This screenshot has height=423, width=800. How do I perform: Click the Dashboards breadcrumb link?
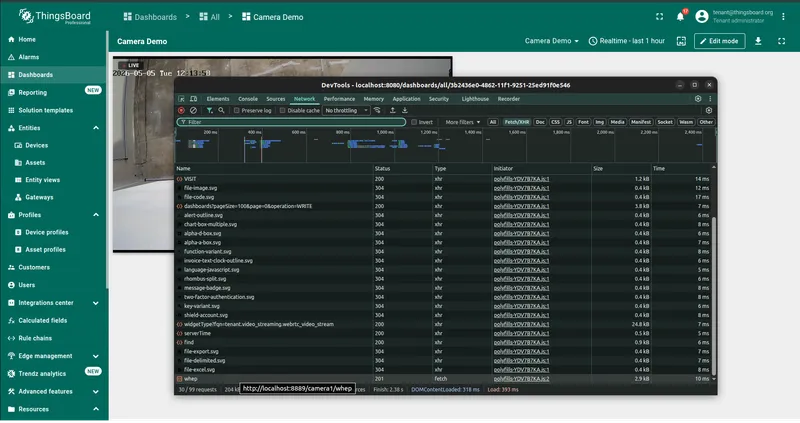150,17
